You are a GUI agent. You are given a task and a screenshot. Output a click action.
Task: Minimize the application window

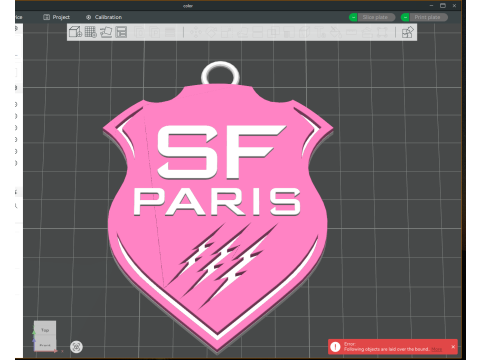point(431,5)
